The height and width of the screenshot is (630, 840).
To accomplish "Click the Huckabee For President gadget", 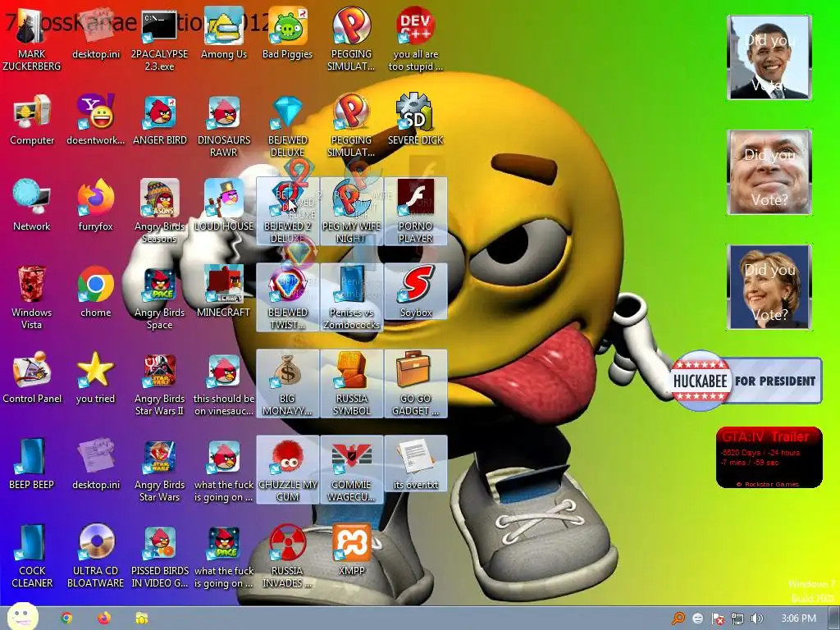I will (746, 381).
